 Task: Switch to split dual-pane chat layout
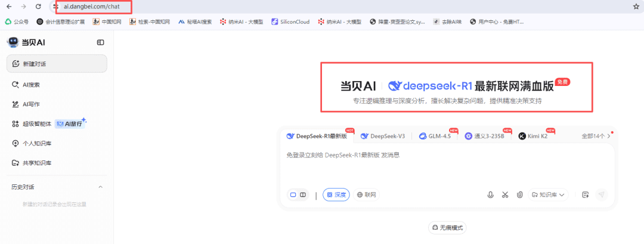click(x=303, y=194)
